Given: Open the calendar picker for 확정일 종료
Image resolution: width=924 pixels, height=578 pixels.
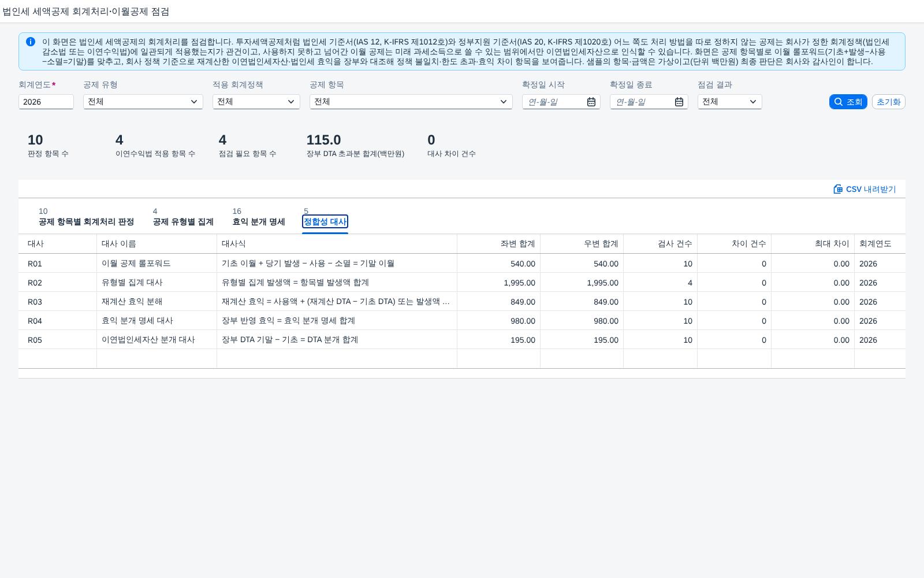Looking at the screenshot, I should pos(679,102).
